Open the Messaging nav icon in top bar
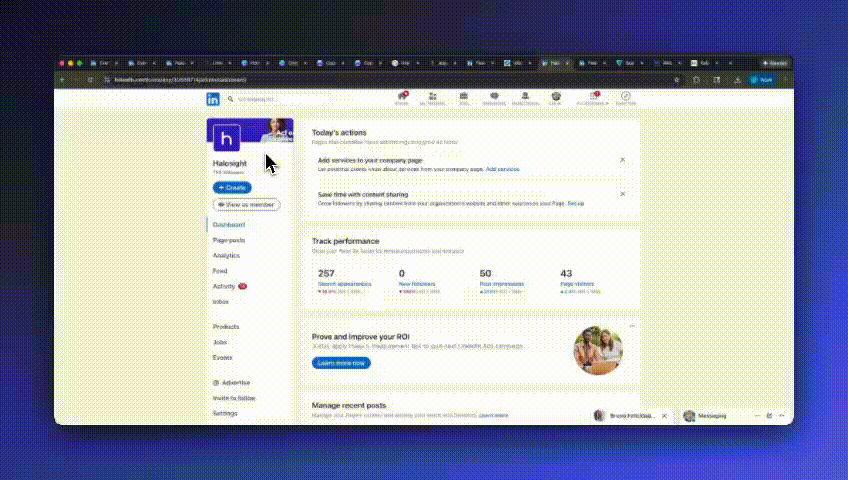 click(494, 98)
